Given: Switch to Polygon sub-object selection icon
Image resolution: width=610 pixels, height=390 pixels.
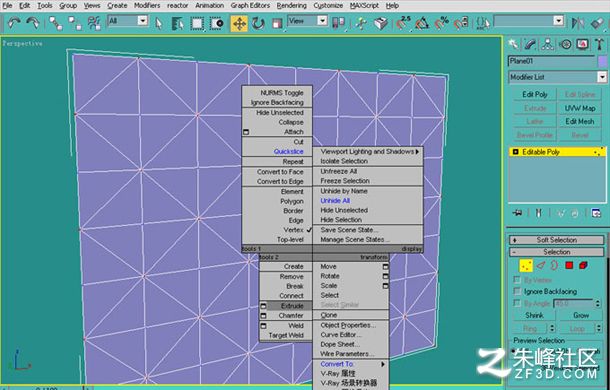Looking at the screenshot, I should click(569, 265).
